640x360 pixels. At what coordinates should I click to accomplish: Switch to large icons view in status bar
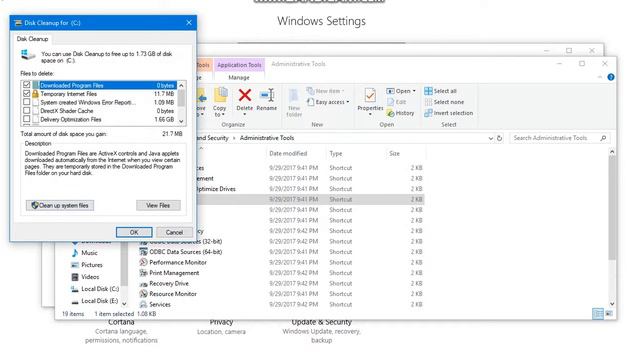(609, 313)
